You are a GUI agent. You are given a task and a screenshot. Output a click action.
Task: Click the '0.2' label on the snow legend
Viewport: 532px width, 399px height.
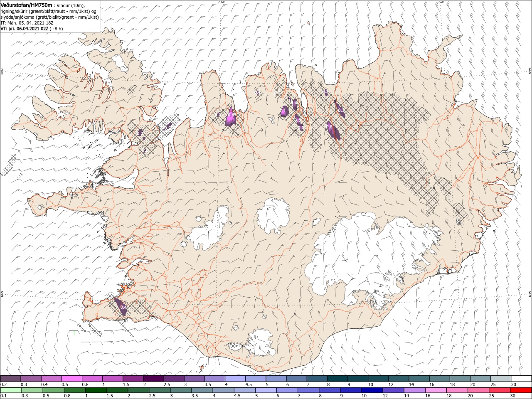pos(3,384)
